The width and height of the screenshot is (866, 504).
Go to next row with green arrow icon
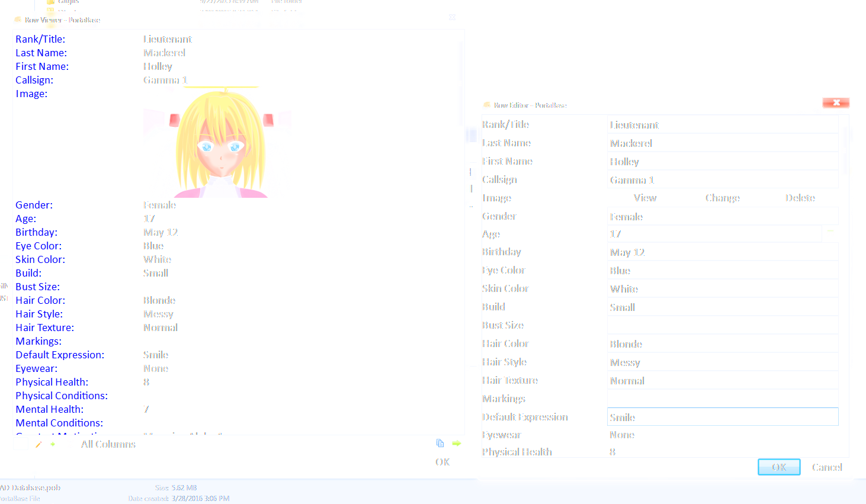point(457,443)
